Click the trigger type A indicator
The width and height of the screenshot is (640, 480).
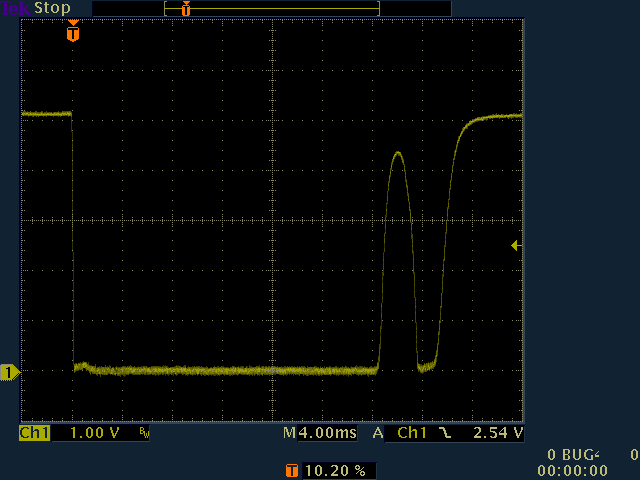tap(378, 434)
